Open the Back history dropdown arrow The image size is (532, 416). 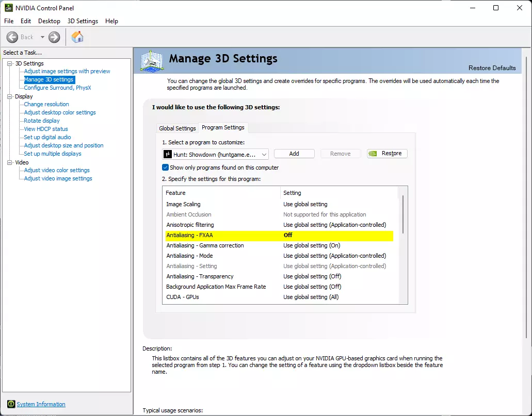pos(42,37)
